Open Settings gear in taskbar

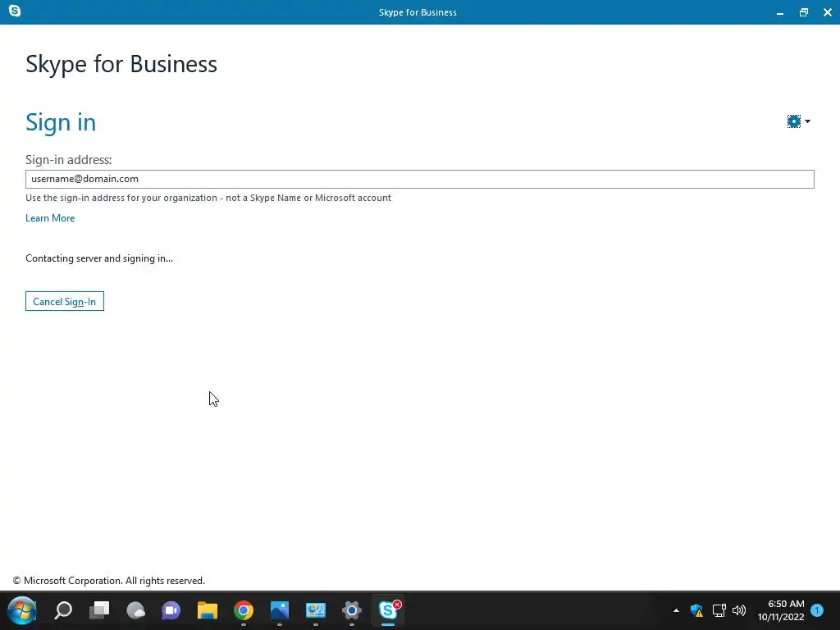coord(351,610)
